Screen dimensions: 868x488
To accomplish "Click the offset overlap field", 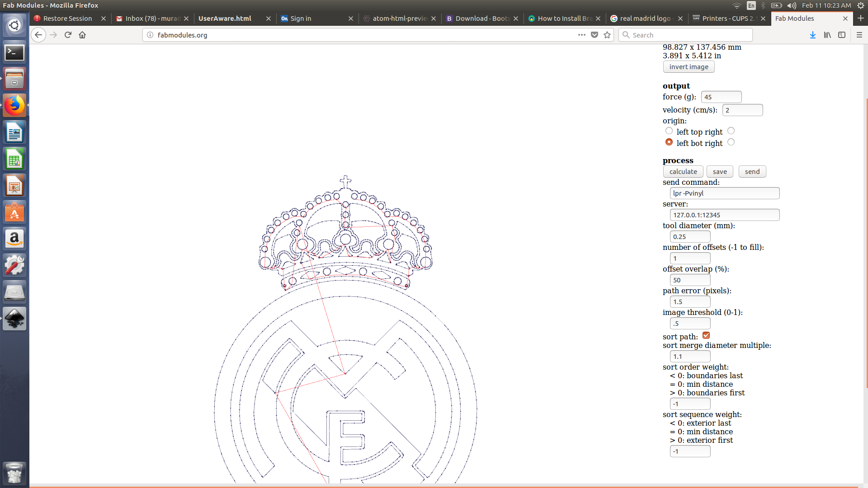I will [x=690, y=280].
